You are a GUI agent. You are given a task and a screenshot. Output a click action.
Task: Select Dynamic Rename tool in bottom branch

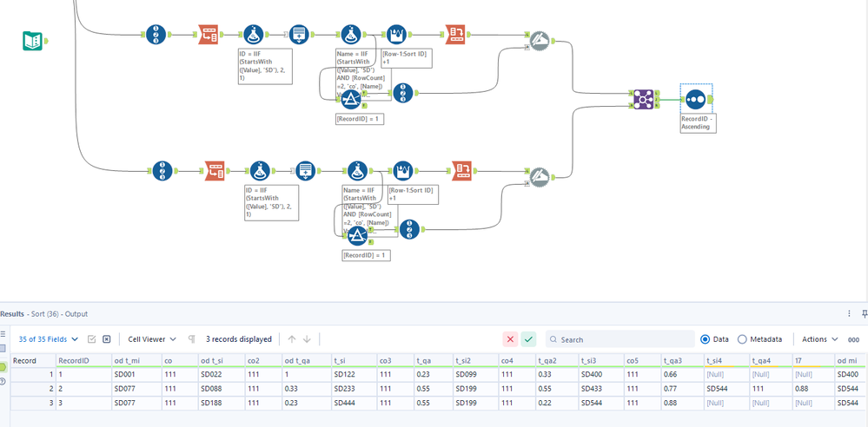point(539,177)
